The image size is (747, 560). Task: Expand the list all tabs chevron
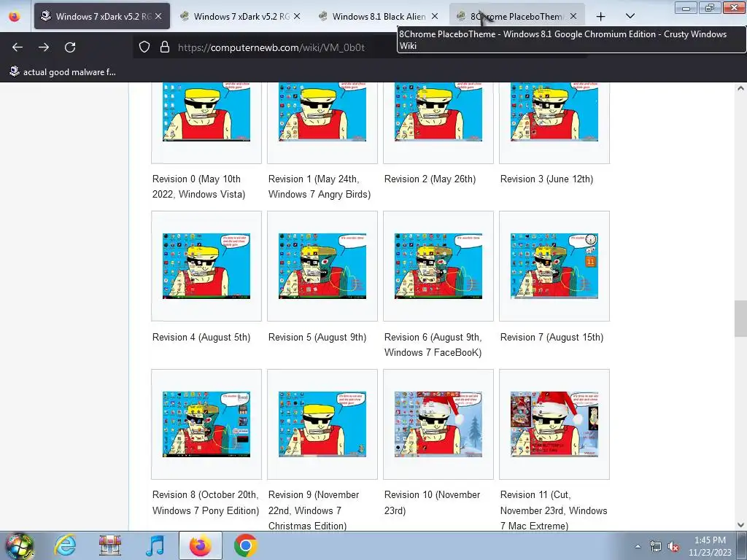(x=630, y=17)
